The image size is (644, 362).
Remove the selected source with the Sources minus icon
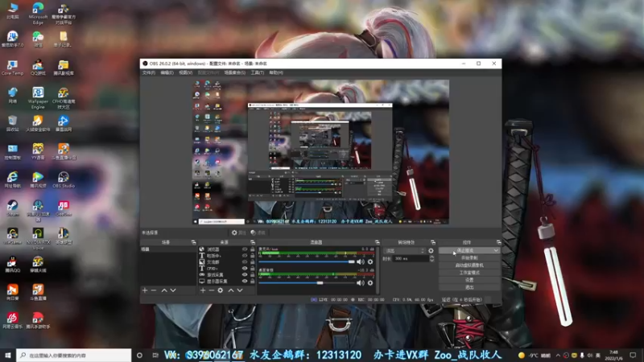tap(211, 290)
